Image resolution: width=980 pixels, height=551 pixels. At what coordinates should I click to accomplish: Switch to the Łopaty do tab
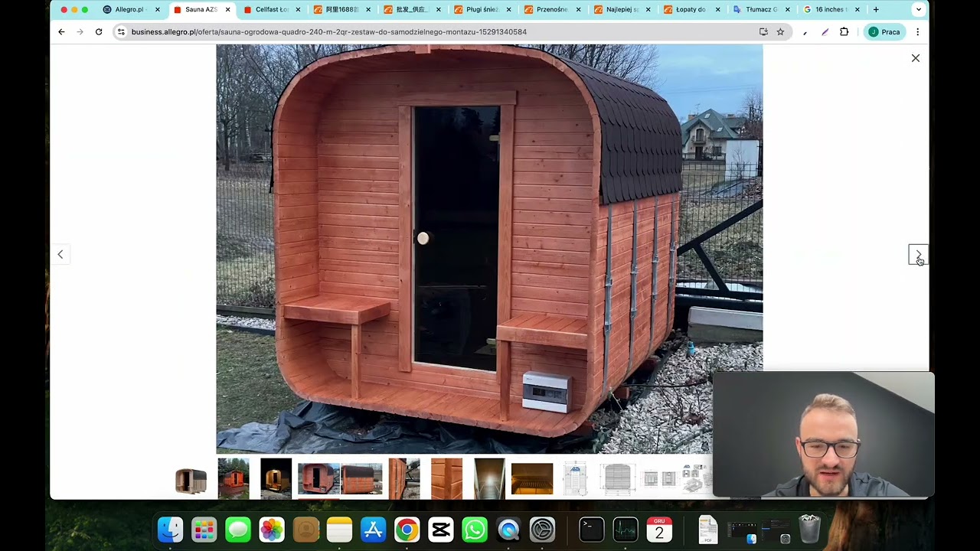pos(691,10)
